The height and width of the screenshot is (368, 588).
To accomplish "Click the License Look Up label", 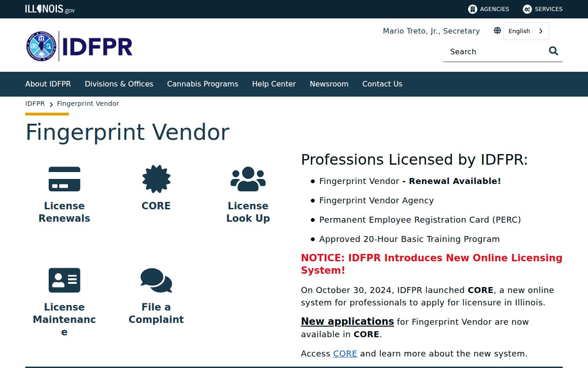I will point(248,212).
